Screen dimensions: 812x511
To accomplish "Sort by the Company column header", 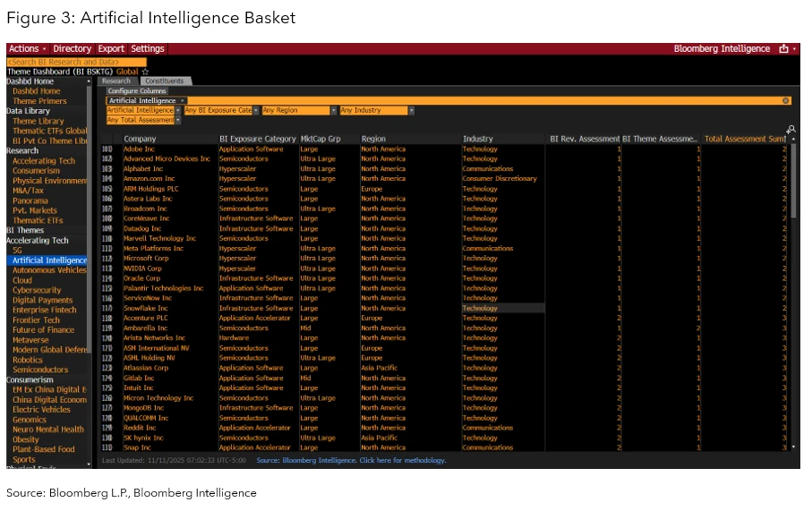I will tap(140, 139).
